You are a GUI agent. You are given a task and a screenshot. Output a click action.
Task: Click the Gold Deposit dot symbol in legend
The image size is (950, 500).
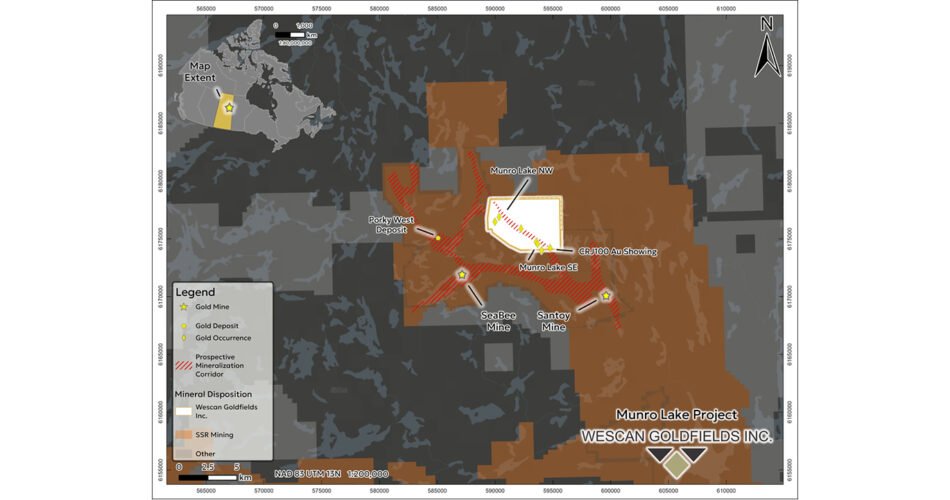(184, 325)
